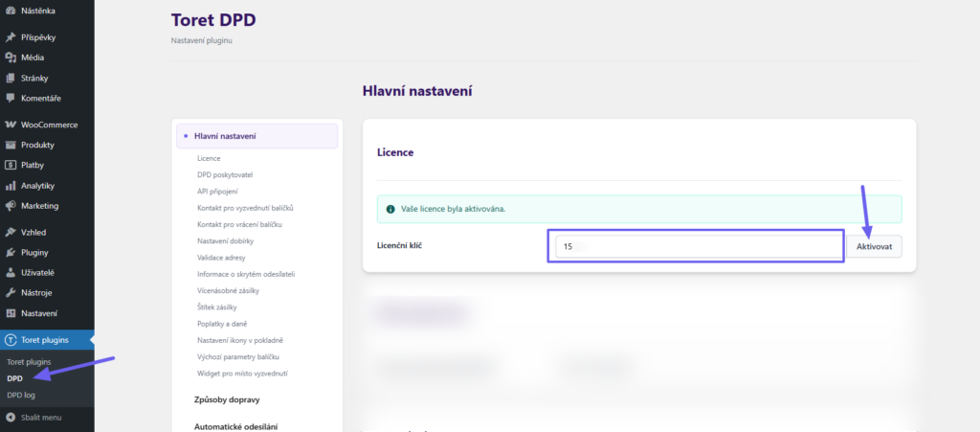Image resolution: width=980 pixels, height=432 pixels.
Task: Jump to DPD poskytovatel section
Action: (224, 175)
